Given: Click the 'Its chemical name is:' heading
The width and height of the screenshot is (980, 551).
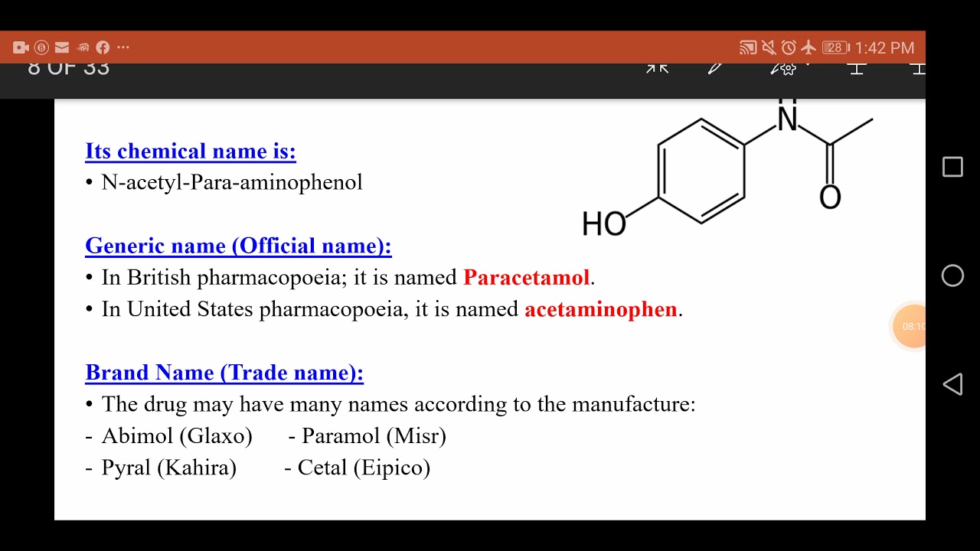Looking at the screenshot, I should [191, 151].
